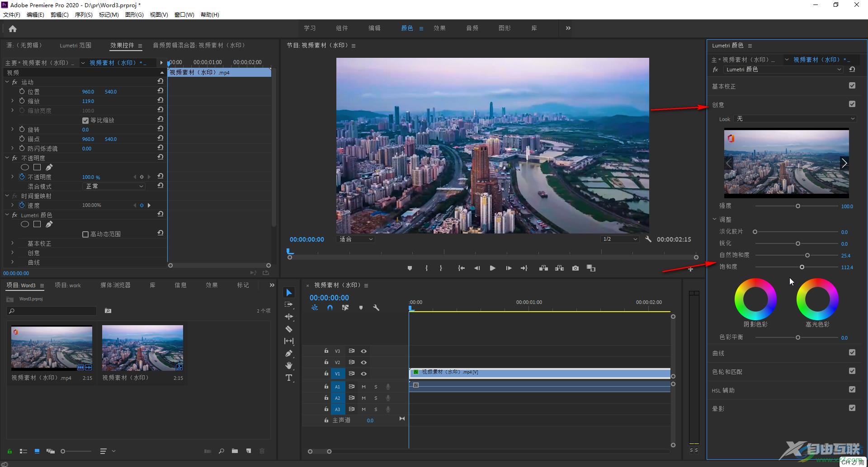Go to Out point in program monitor
Screen dimensions: 868x467
click(x=524, y=268)
